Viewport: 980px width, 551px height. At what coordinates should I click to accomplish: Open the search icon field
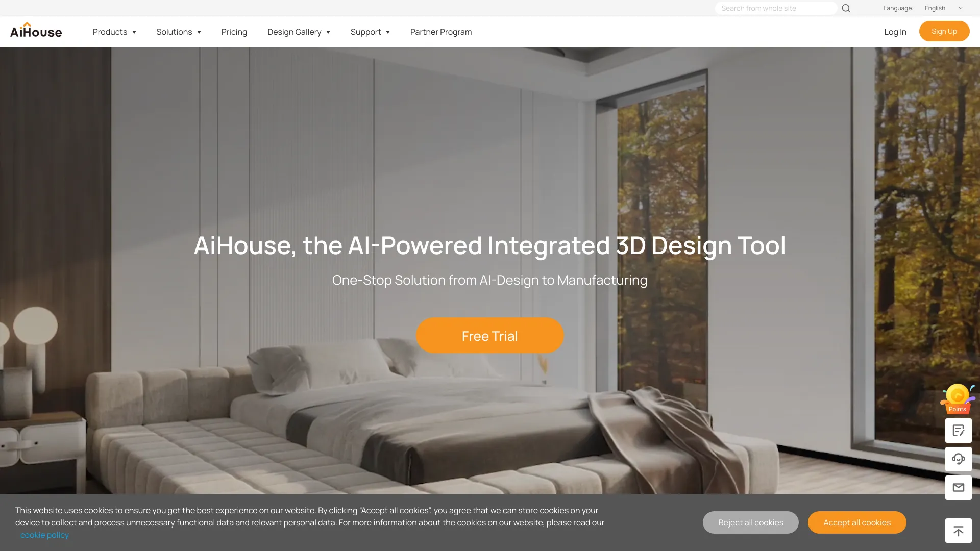point(846,8)
